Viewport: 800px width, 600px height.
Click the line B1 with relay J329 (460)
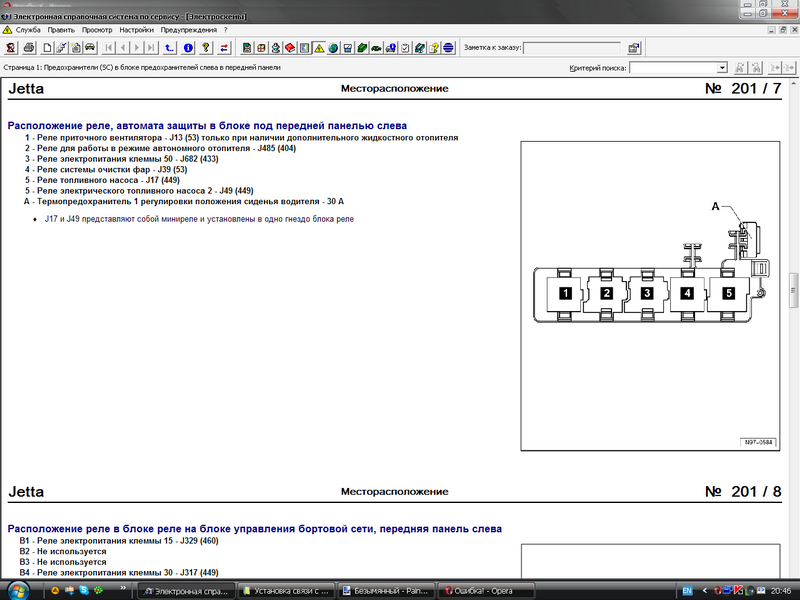(x=119, y=541)
